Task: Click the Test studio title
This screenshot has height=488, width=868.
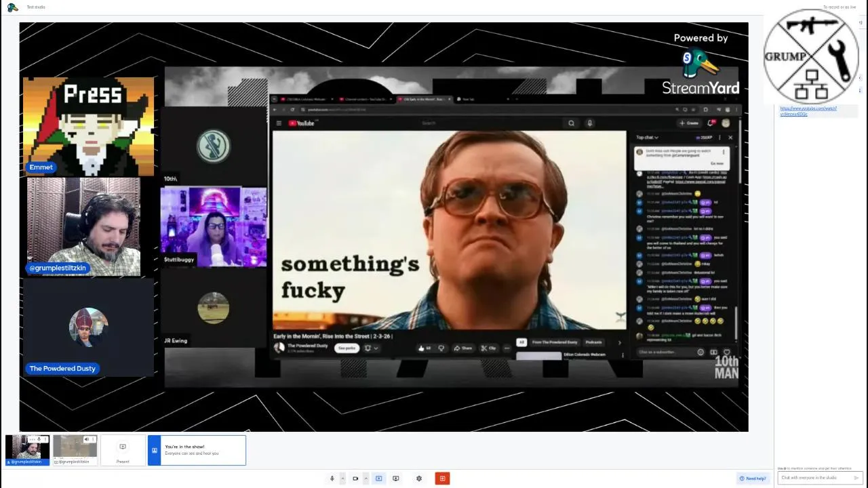Action: (x=36, y=7)
